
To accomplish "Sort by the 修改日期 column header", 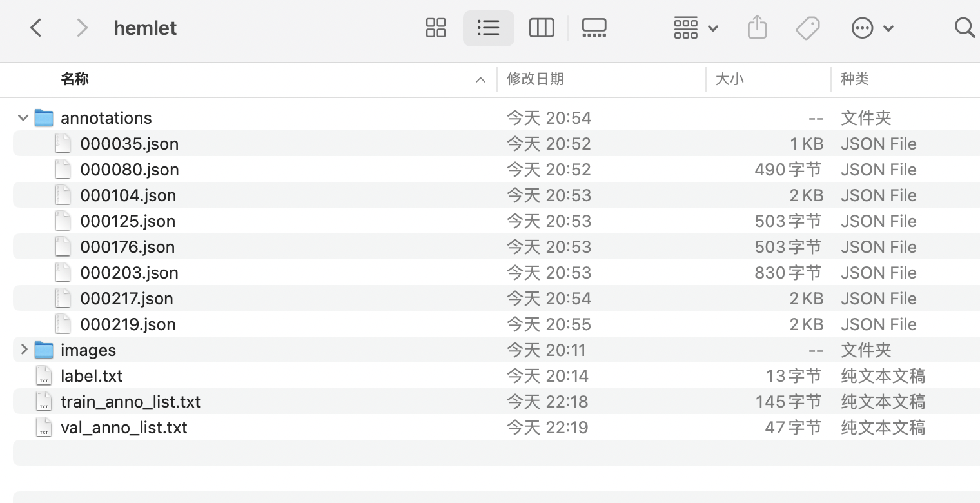I will (535, 79).
